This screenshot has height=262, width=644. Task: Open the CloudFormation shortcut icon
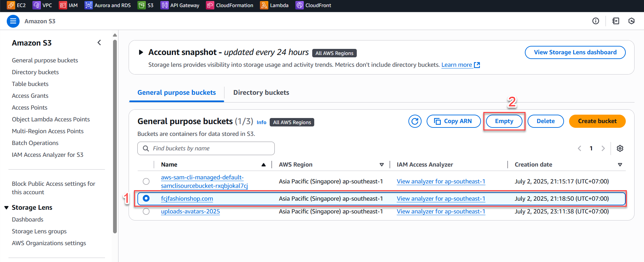[x=210, y=5]
